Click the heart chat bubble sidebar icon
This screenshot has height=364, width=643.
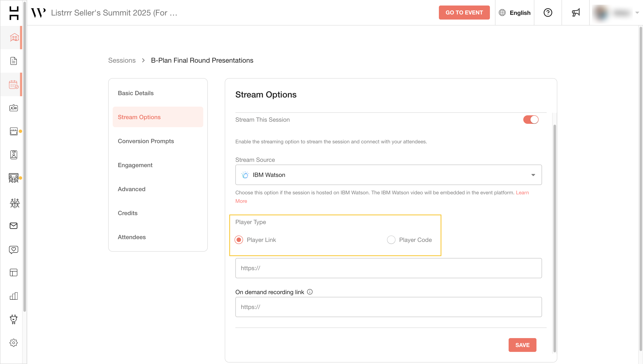(14, 249)
